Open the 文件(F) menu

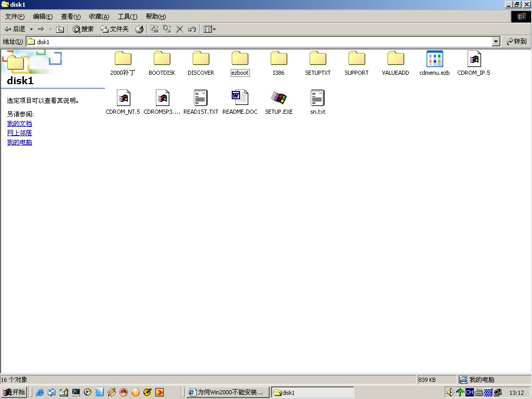click(15, 17)
